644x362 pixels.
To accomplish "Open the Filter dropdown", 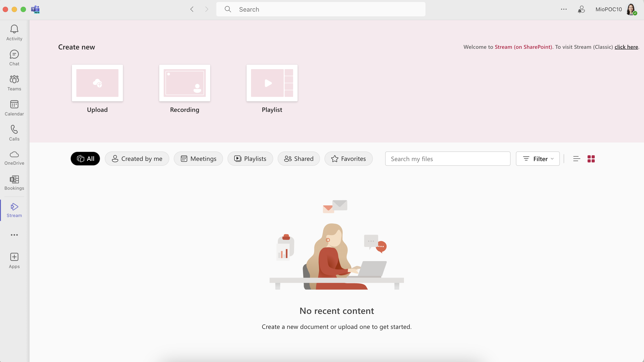I will click(x=538, y=159).
